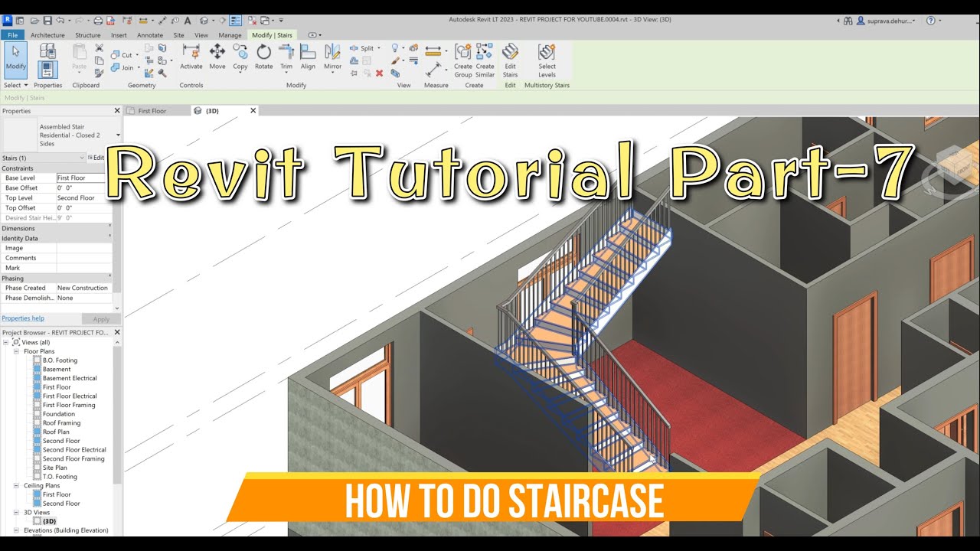This screenshot has width=980, height=551.
Task: Collapse the Ceiling Plans tree node
Action: pyautogui.click(x=16, y=485)
